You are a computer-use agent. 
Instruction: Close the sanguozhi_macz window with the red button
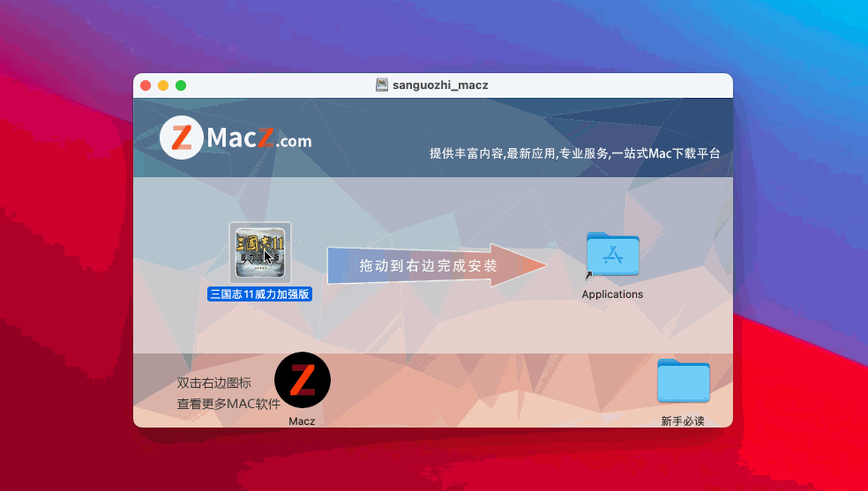(146, 86)
